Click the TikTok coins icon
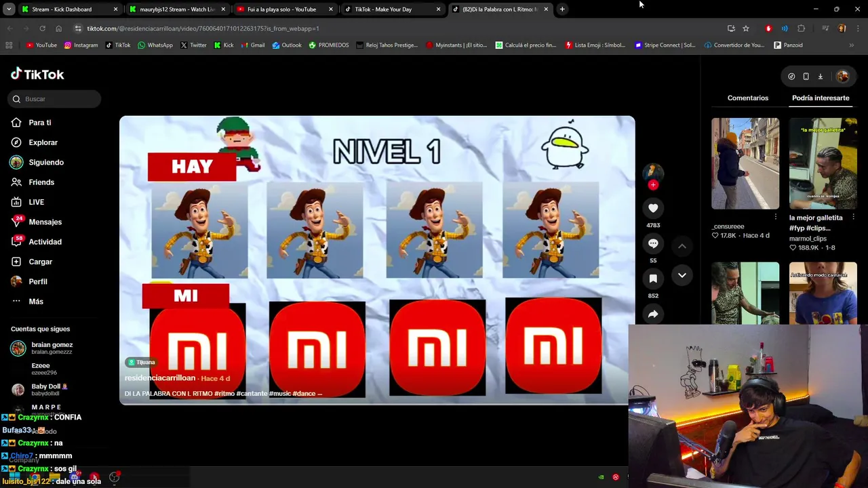868x488 pixels. pos(791,77)
